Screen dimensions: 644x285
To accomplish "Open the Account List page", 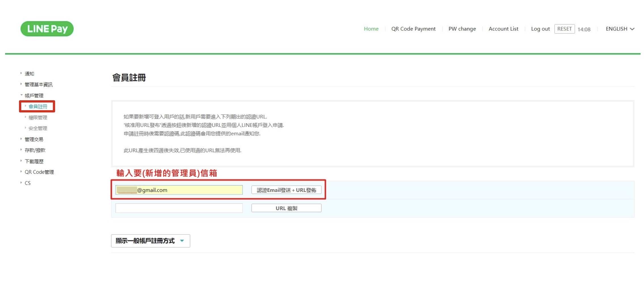I will (503, 29).
